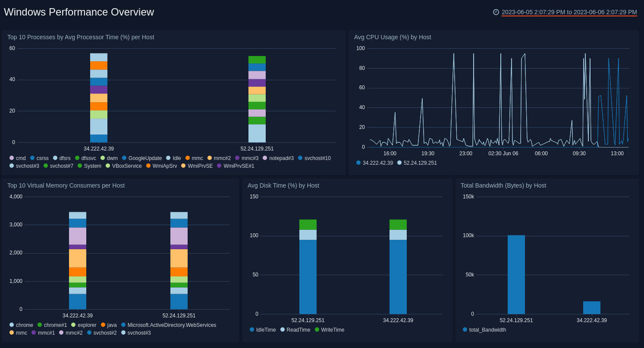This screenshot has width=644, height=348.
Task: Click the Windows Performance Overview dashboard title
Action: [79, 12]
